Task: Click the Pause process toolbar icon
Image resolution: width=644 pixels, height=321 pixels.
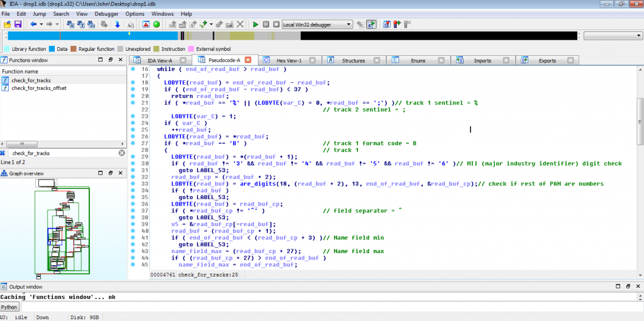Action: [x=266, y=24]
